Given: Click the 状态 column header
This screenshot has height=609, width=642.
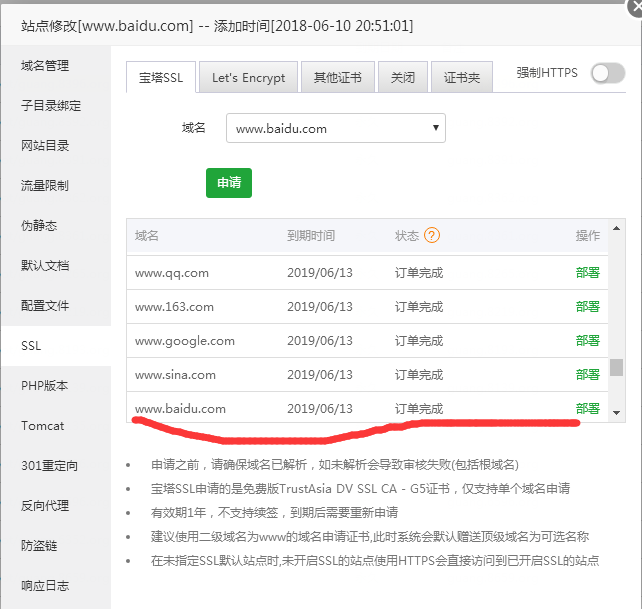Looking at the screenshot, I should tap(407, 235).
